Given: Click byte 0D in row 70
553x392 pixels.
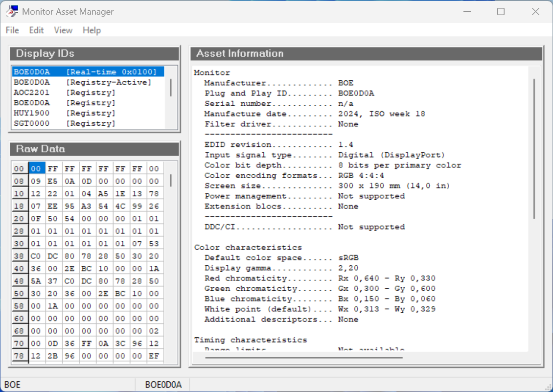Looking at the screenshot, I should 52,344.
